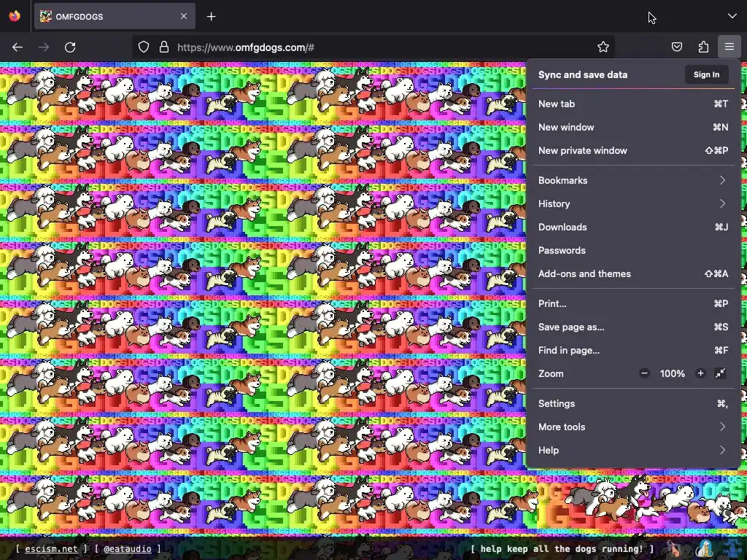Zoom in with the plus button

(x=700, y=373)
